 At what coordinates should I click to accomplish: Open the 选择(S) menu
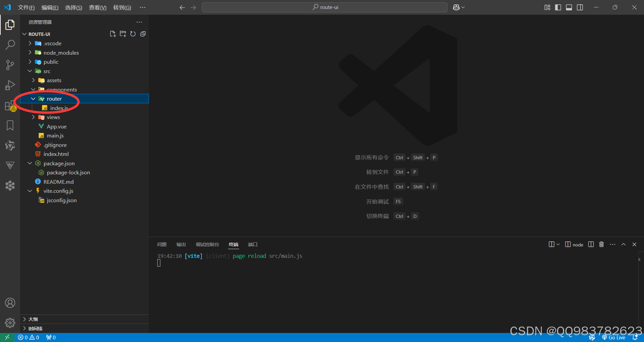click(73, 7)
